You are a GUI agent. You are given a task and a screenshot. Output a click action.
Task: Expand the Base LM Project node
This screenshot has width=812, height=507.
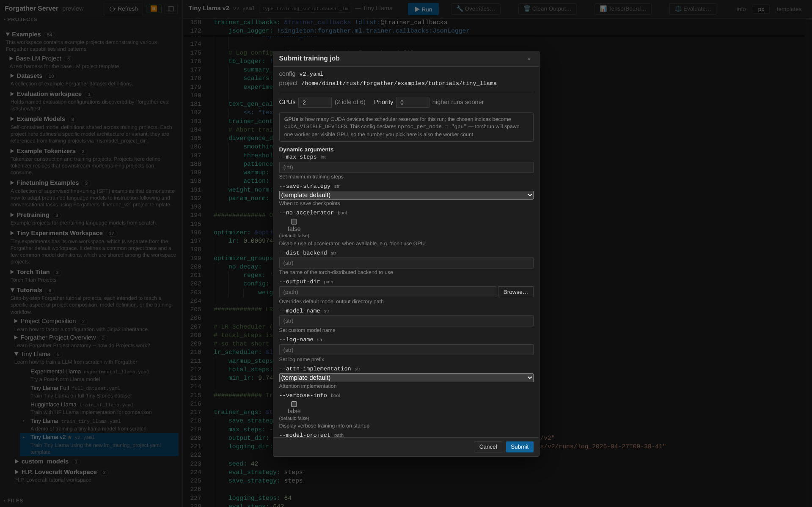[x=11, y=58]
